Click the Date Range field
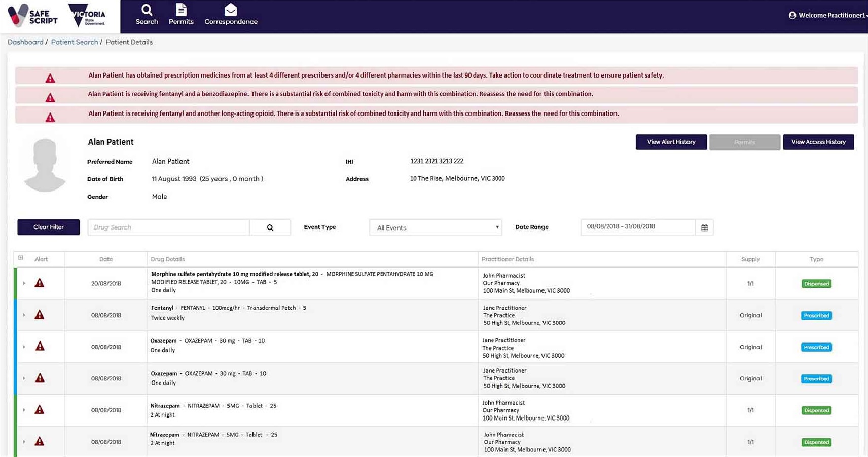This screenshot has width=868, height=457. 638,227
